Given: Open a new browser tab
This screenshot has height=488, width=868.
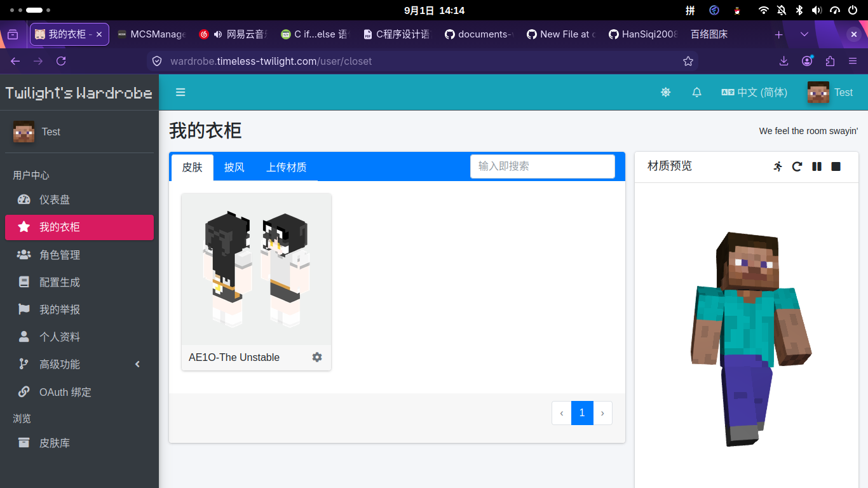Looking at the screenshot, I should coord(778,34).
